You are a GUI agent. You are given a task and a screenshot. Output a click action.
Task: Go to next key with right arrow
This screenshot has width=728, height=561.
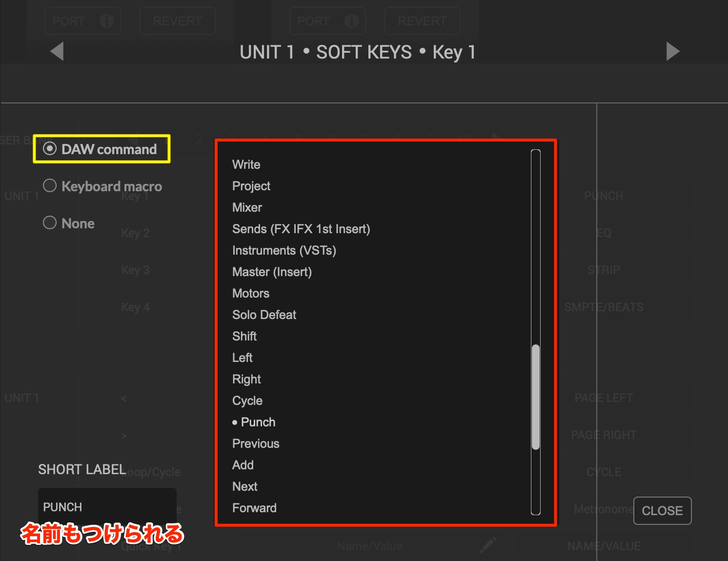coord(673,51)
